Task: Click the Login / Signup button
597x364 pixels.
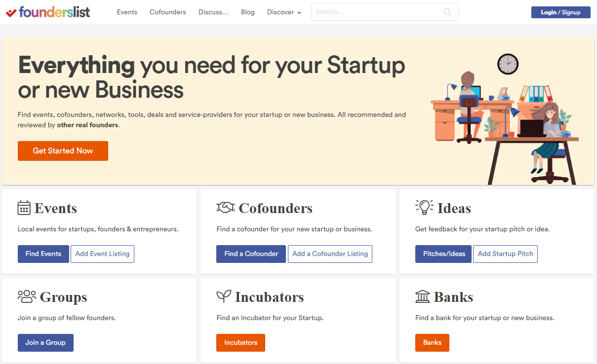Action: [560, 12]
